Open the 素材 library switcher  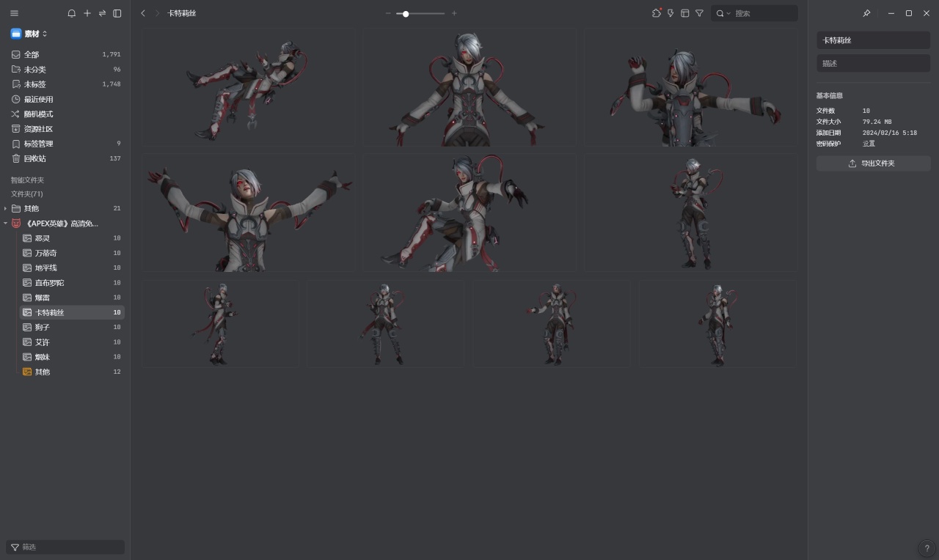[29, 34]
